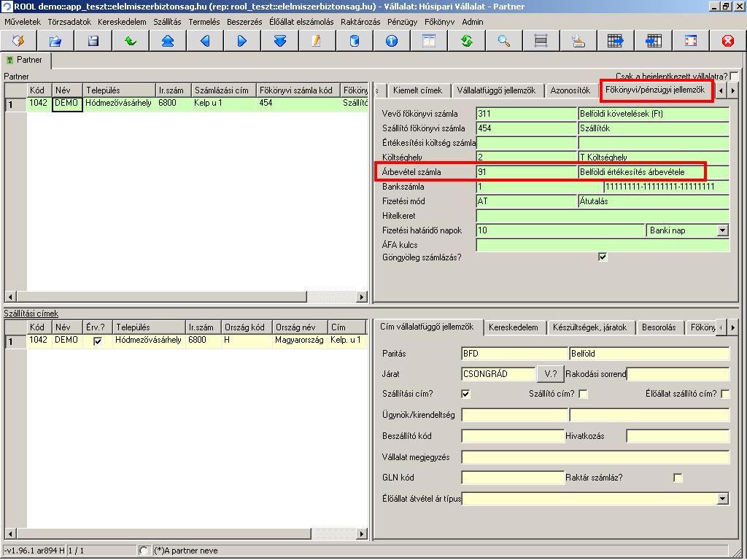The height and width of the screenshot is (560, 747).
Task: Click the open folder toolbar icon
Action: [55, 41]
